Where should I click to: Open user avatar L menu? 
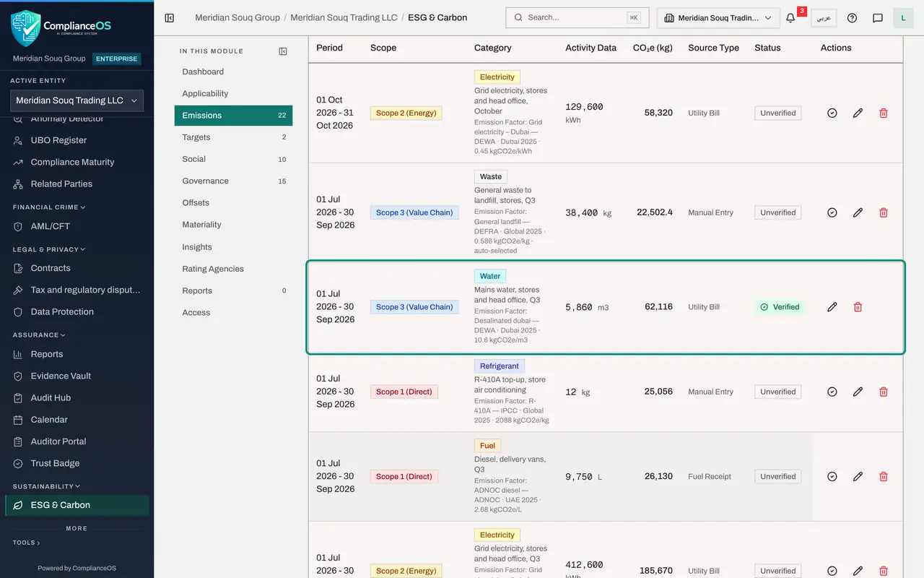(904, 18)
